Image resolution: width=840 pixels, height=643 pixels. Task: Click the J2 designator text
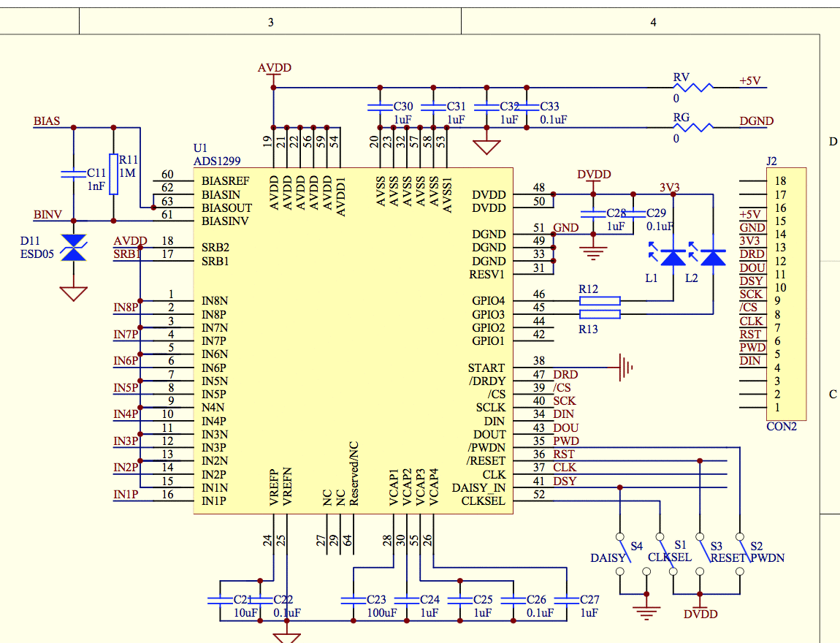coord(771,161)
